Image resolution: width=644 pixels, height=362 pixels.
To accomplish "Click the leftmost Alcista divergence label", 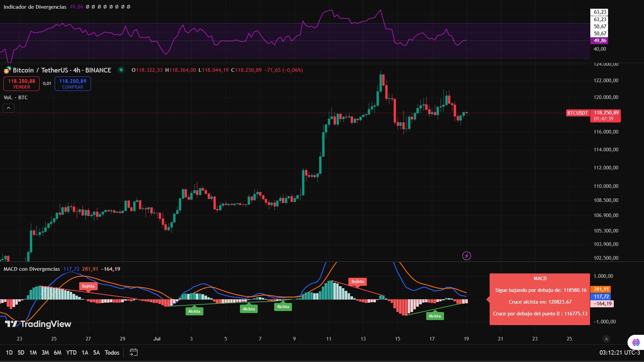I will point(194,311).
